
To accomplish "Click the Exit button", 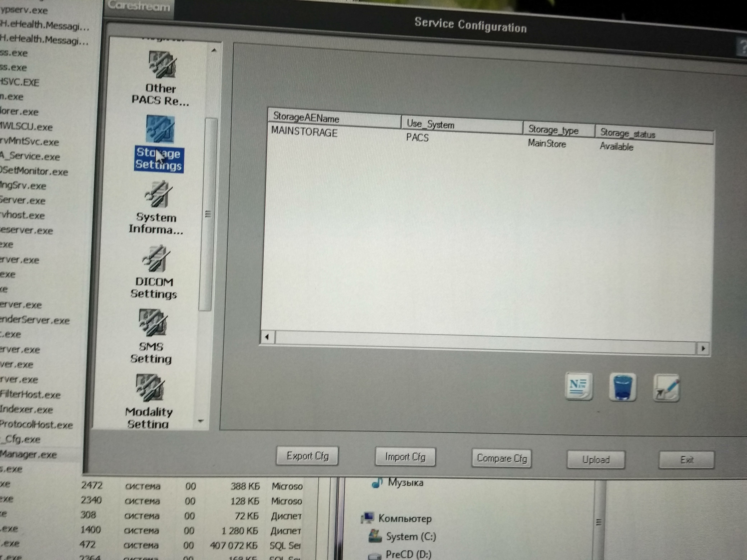I will 686,460.
